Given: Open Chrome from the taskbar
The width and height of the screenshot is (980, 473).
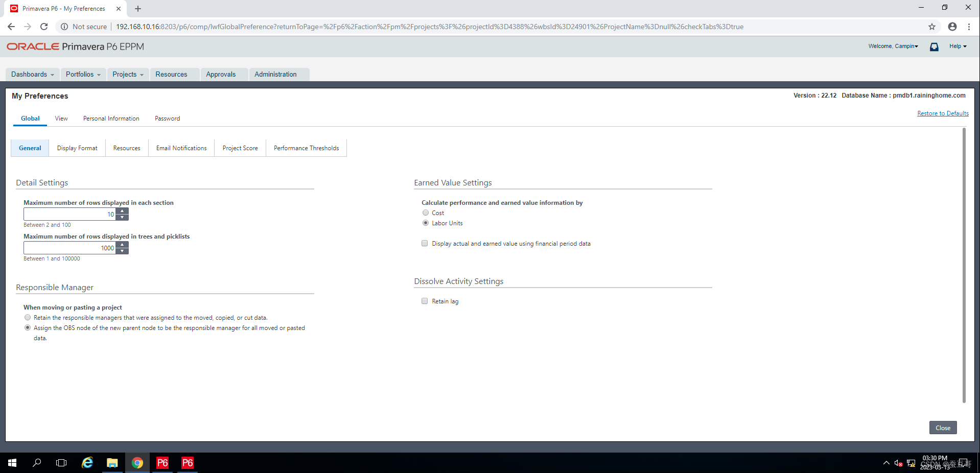Looking at the screenshot, I should coord(137,462).
